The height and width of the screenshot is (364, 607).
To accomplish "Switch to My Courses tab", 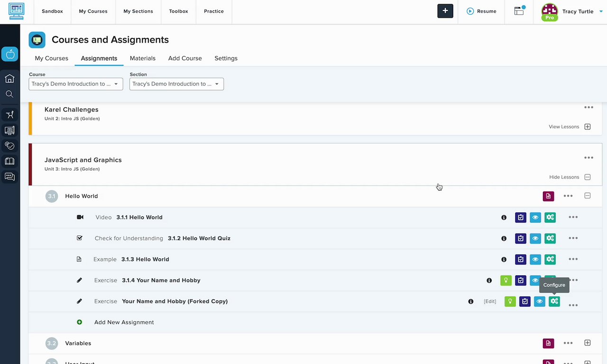I will [x=52, y=58].
